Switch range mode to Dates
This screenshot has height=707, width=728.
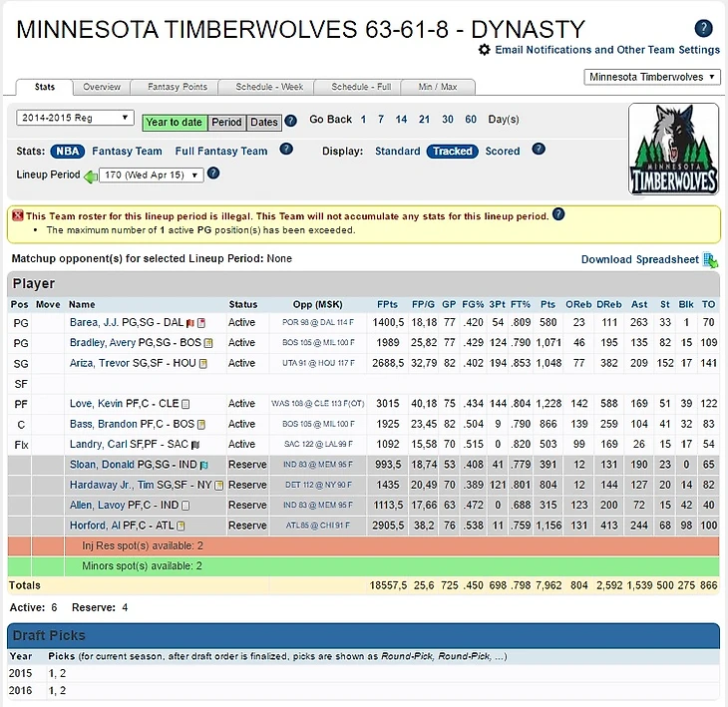(x=263, y=123)
